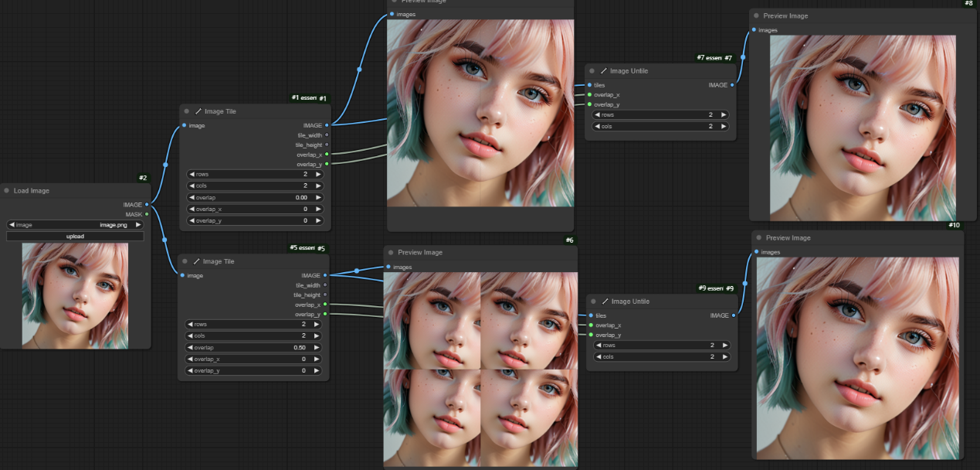Click the collapse dot on Image Tile node #5
The image size is (980, 470).
pos(186,261)
